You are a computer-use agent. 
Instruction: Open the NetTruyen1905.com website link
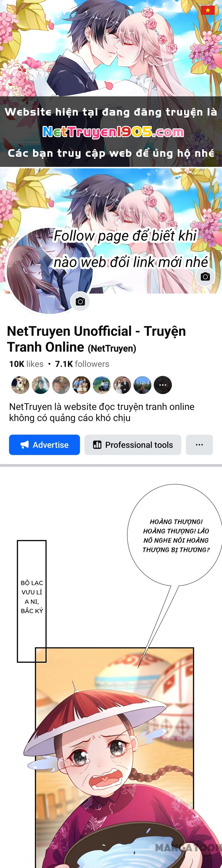pyautogui.click(x=113, y=132)
